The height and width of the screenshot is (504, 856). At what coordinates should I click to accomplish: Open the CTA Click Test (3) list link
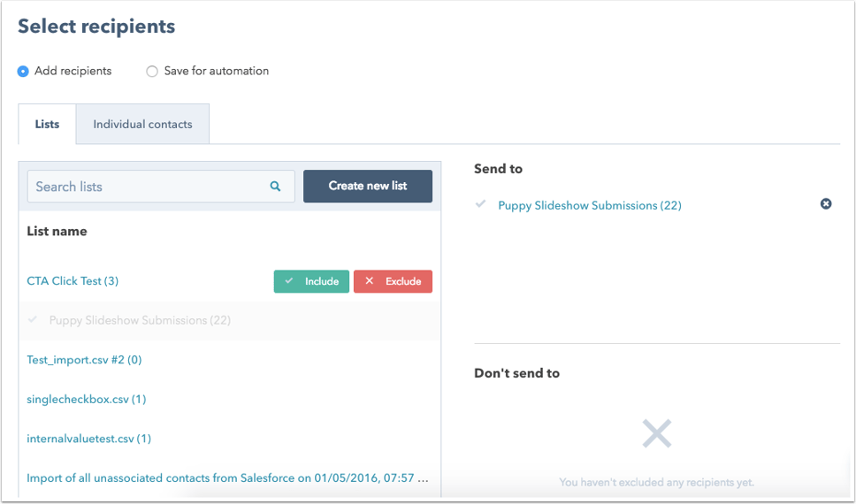[x=73, y=280]
